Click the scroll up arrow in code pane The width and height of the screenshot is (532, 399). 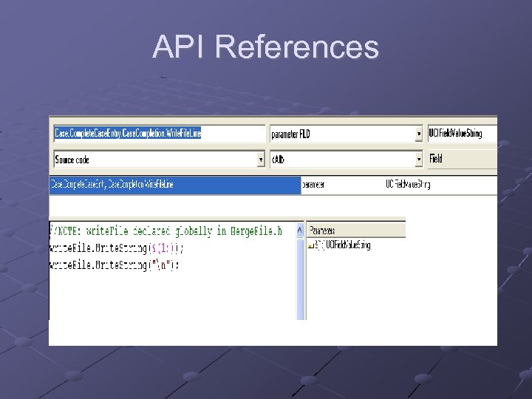(x=300, y=231)
